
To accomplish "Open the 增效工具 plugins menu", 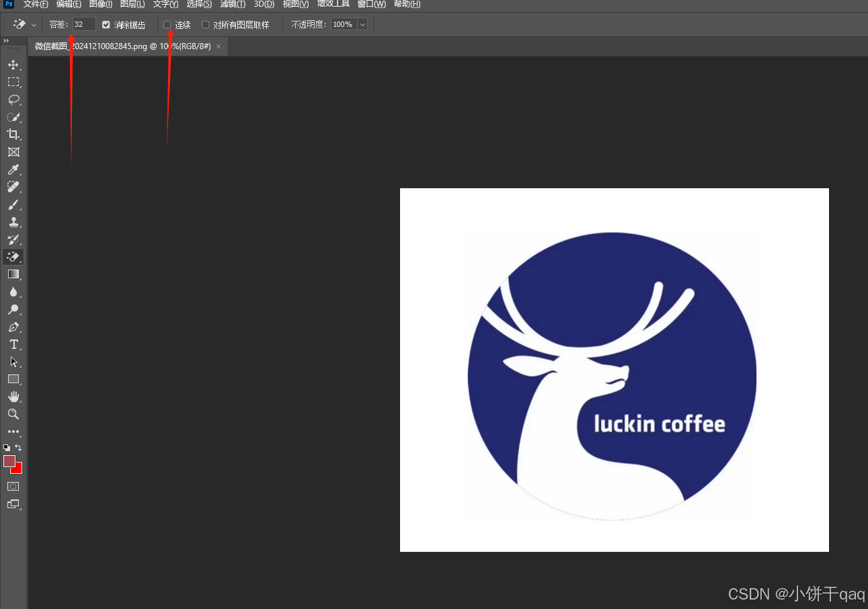I will (333, 4).
